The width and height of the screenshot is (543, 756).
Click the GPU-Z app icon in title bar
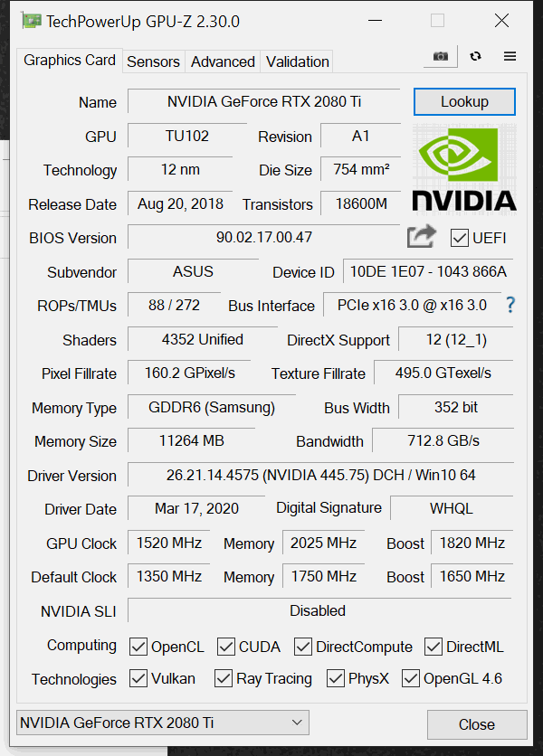coord(31,21)
